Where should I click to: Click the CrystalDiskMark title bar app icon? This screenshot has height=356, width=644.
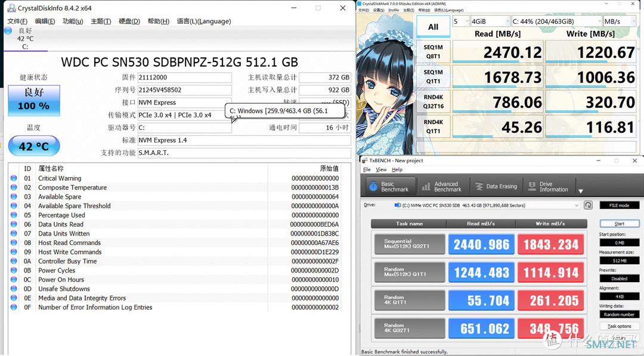(360, 4)
